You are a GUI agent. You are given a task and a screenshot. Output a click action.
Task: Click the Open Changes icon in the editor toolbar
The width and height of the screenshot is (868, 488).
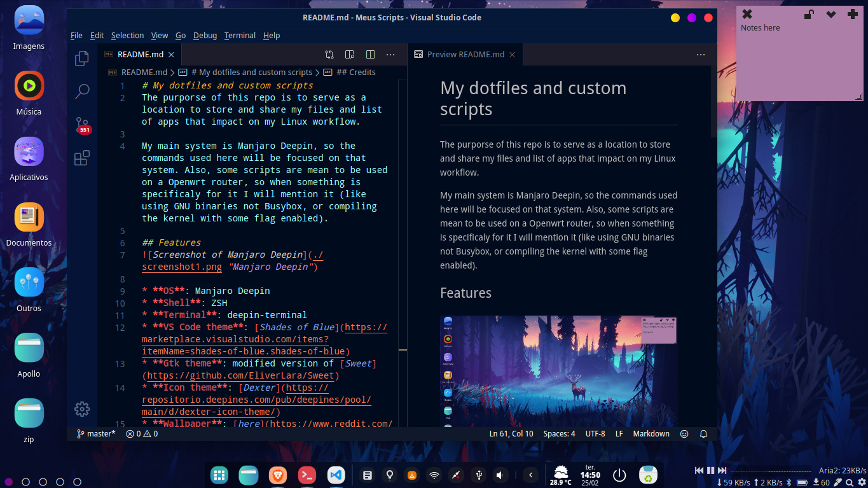point(329,55)
